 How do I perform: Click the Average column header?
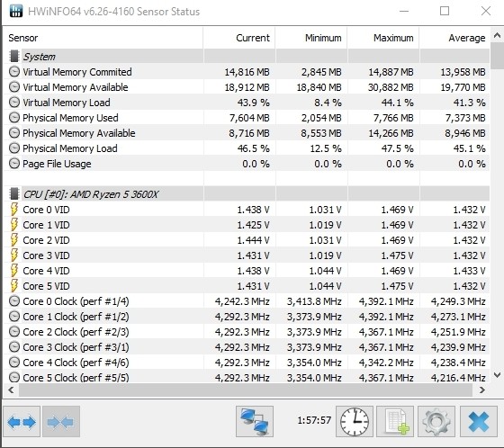point(454,38)
